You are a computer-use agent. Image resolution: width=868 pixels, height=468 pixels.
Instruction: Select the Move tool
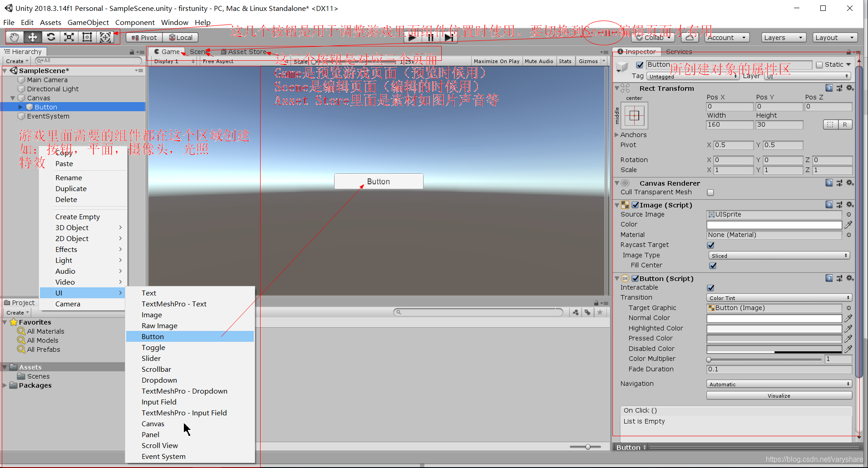33,37
